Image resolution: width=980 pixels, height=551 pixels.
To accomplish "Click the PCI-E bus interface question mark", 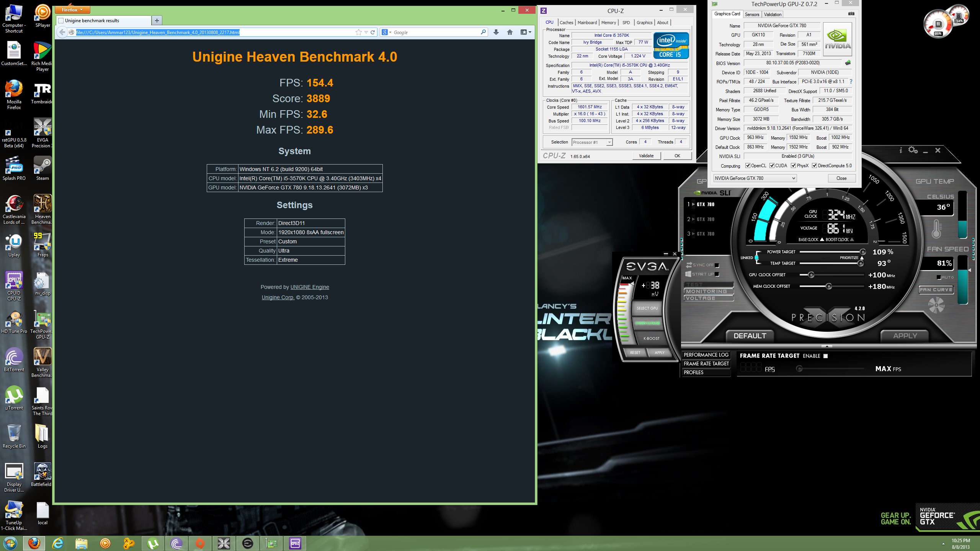I will pos(851,82).
